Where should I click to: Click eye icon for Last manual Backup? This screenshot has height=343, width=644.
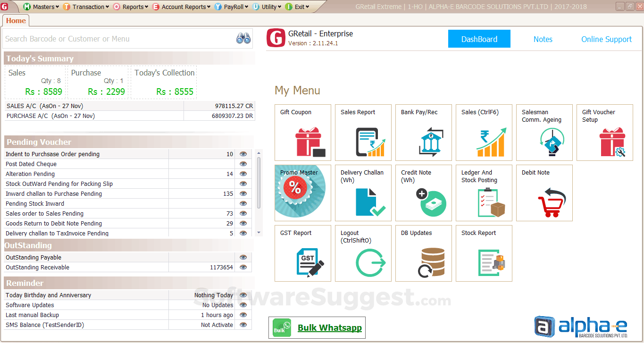pyautogui.click(x=243, y=315)
